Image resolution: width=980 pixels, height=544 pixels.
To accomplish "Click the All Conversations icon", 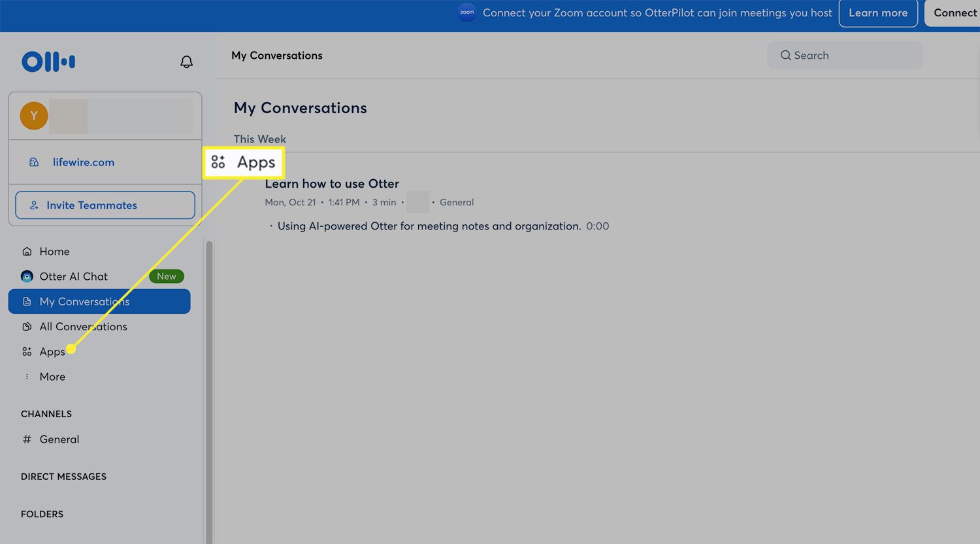I will (27, 327).
